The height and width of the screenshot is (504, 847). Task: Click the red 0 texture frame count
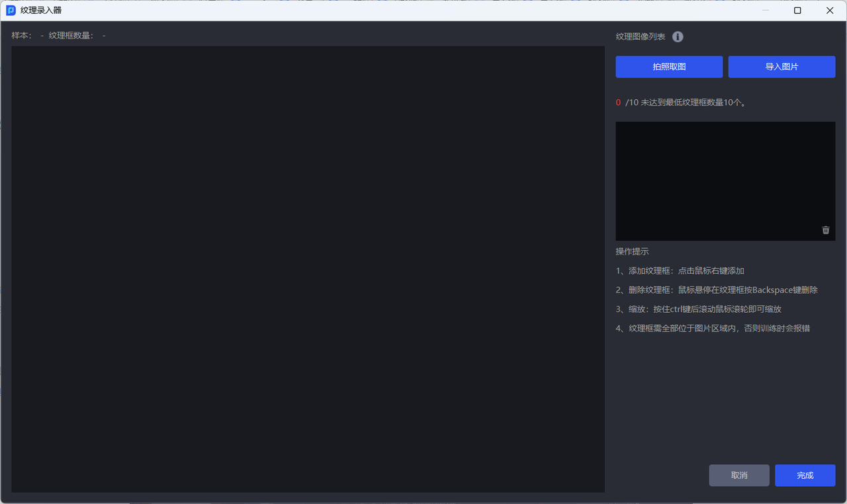[618, 103]
